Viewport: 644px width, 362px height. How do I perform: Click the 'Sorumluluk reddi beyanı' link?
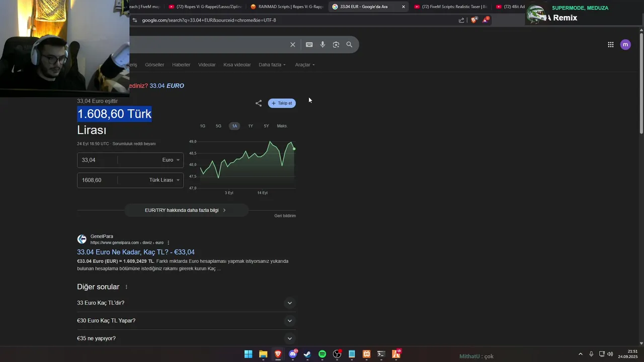pos(134,144)
